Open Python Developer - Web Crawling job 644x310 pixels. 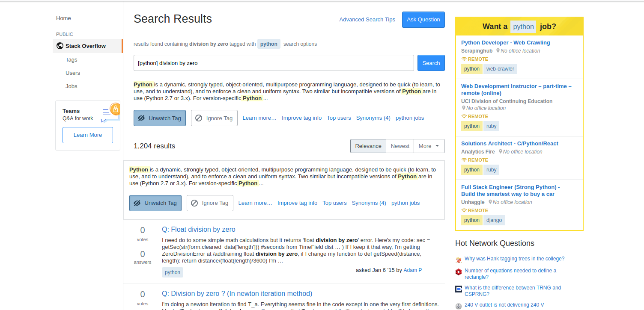click(506, 43)
